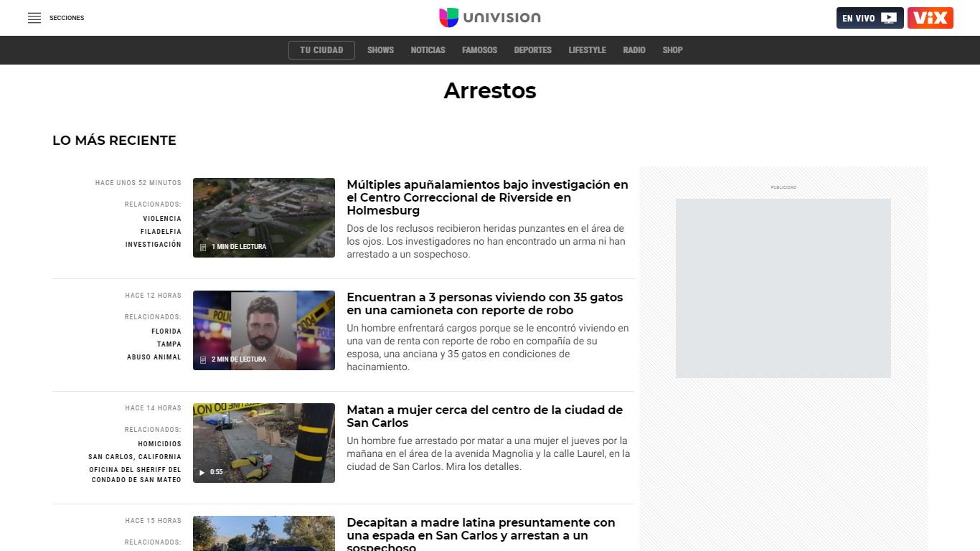Open the Florida related tag
980x551 pixels.
[166, 331]
